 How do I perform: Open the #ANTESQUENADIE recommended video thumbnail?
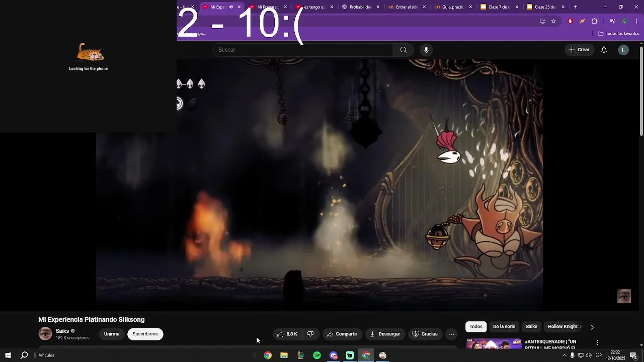[494, 344]
